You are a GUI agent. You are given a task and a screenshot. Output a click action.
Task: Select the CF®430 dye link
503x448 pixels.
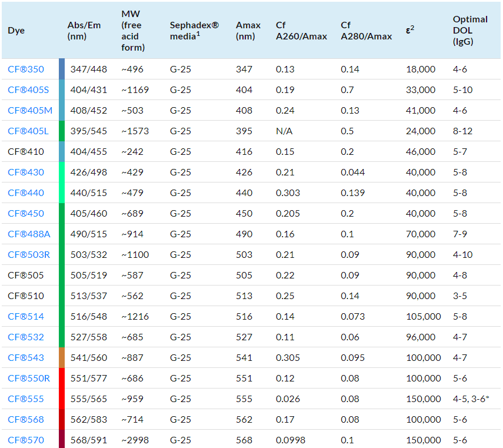pos(25,172)
